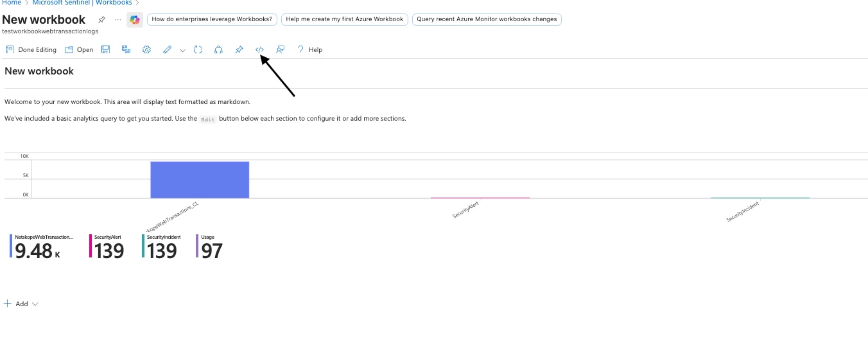Click the Add button at the bottom
The width and height of the screenshot is (868, 337).
click(16, 304)
